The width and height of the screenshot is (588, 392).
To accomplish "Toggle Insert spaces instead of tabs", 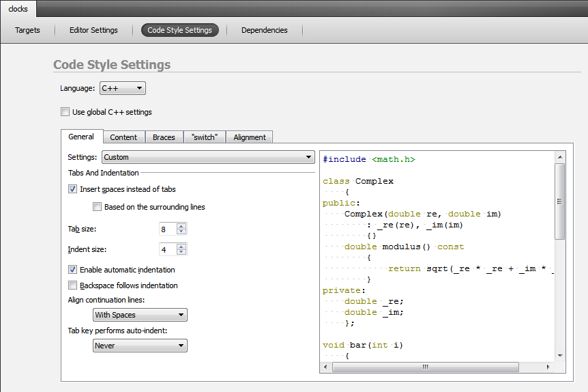I will pos(73,189).
